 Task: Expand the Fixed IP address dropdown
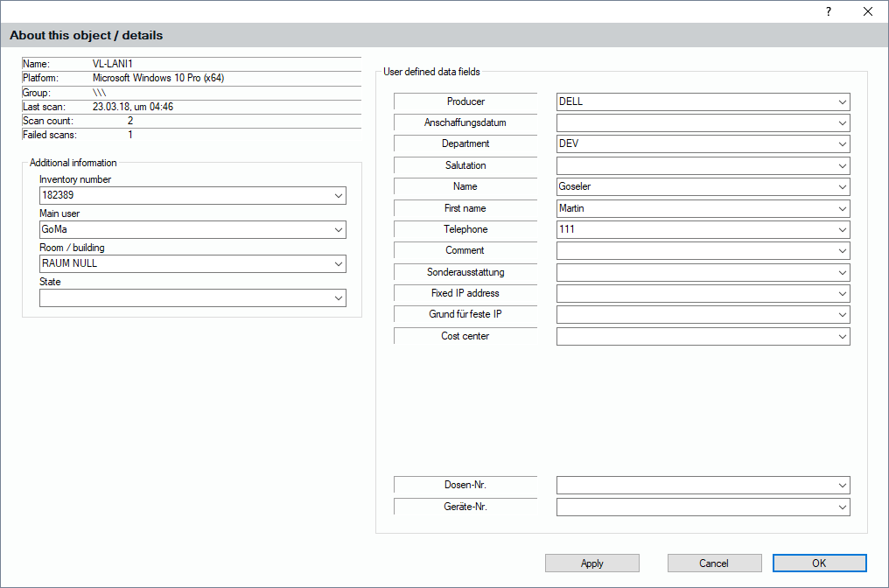[x=842, y=294]
